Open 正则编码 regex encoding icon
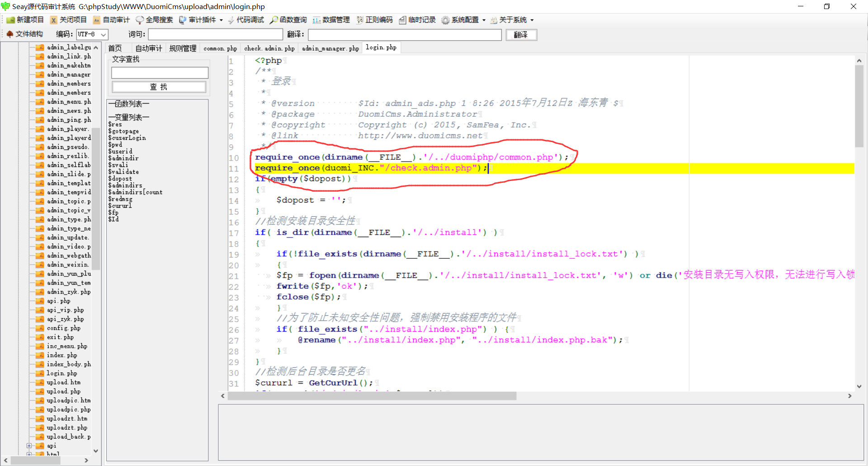 [x=360, y=20]
